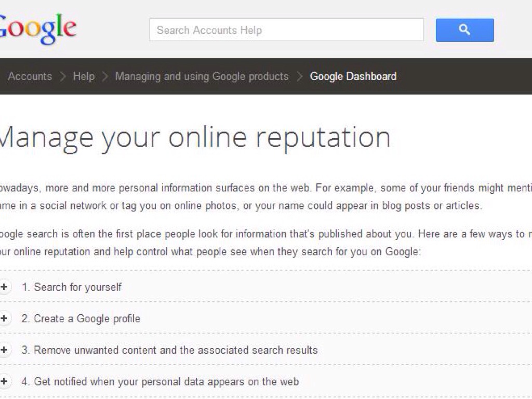Viewport: 532px width, 399px height.
Task: Expand the "2. Create a Google profile" section
Action: pyautogui.click(x=87, y=318)
